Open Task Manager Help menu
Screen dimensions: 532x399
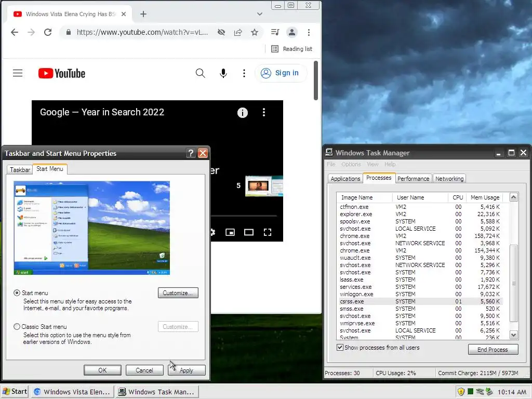click(390, 164)
